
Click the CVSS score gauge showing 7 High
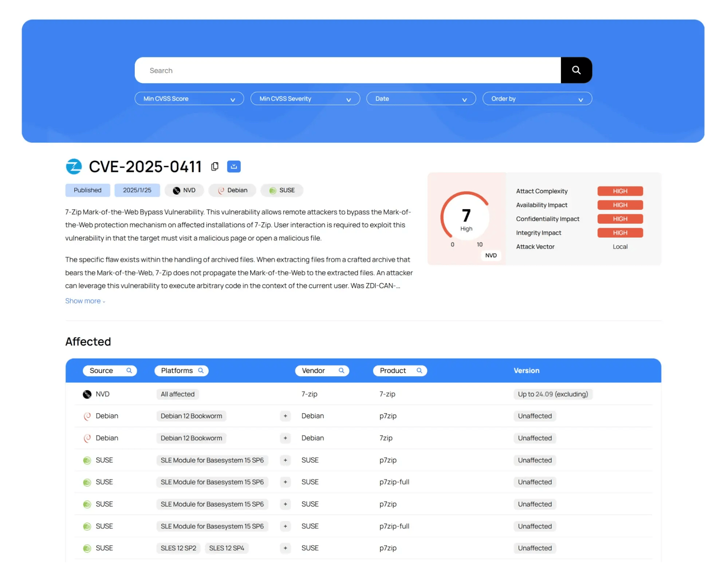click(466, 218)
